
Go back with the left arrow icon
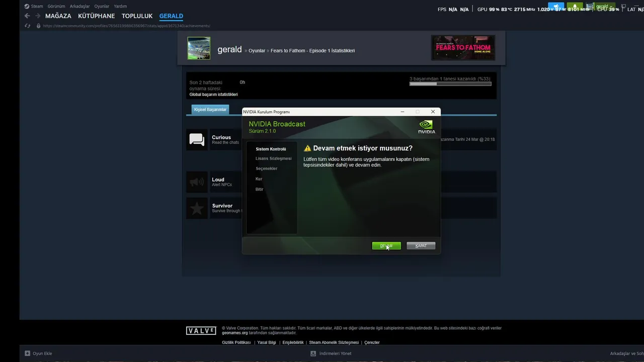[x=27, y=16]
